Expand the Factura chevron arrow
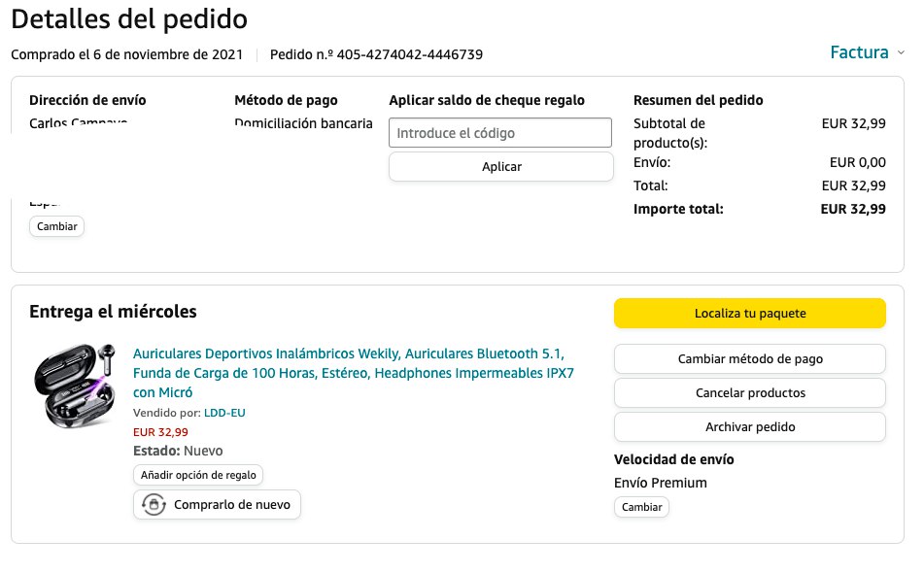 [x=901, y=52]
